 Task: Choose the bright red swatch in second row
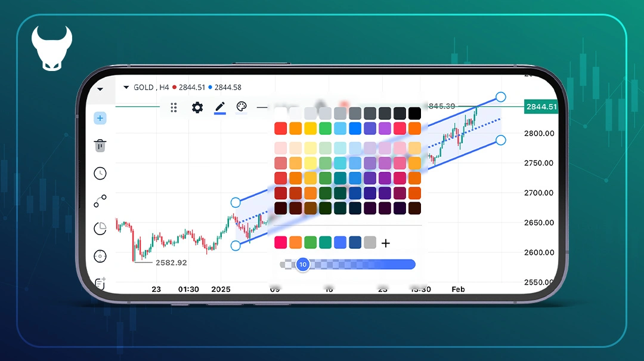click(x=281, y=128)
